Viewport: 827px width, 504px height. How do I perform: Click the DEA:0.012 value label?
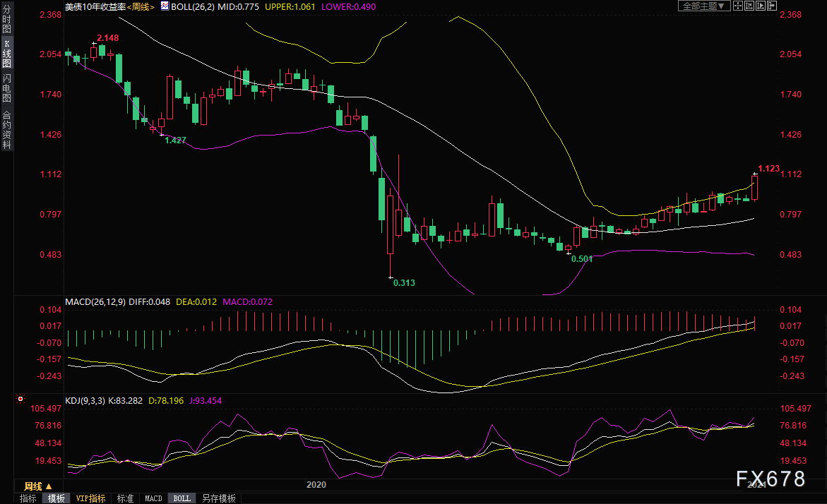tap(196, 302)
